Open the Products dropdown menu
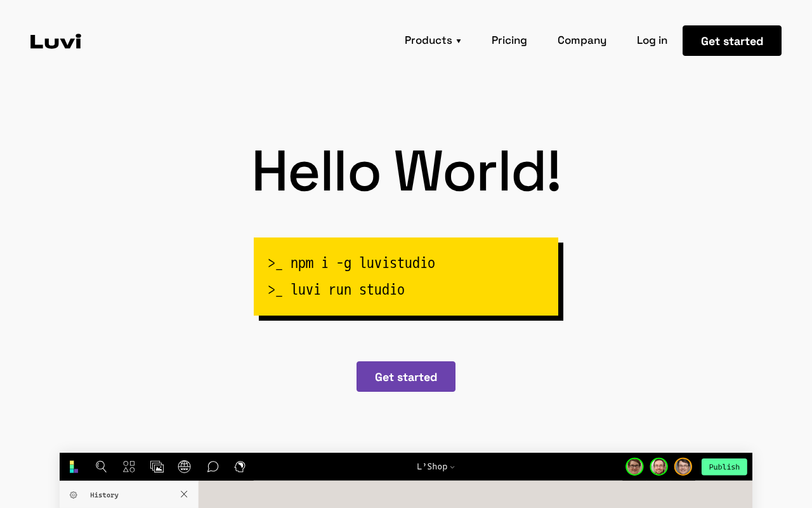The height and width of the screenshot is (508, 812). (x=433, y=41)
